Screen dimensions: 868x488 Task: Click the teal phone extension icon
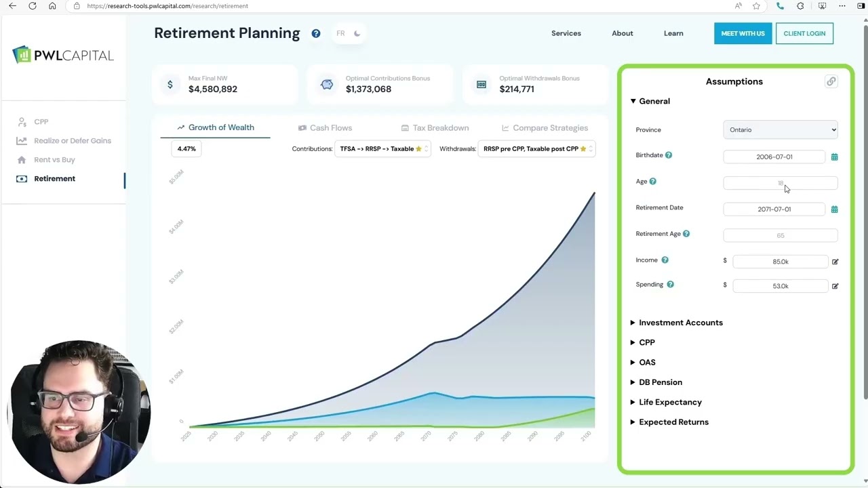click(x=780, y=6)
